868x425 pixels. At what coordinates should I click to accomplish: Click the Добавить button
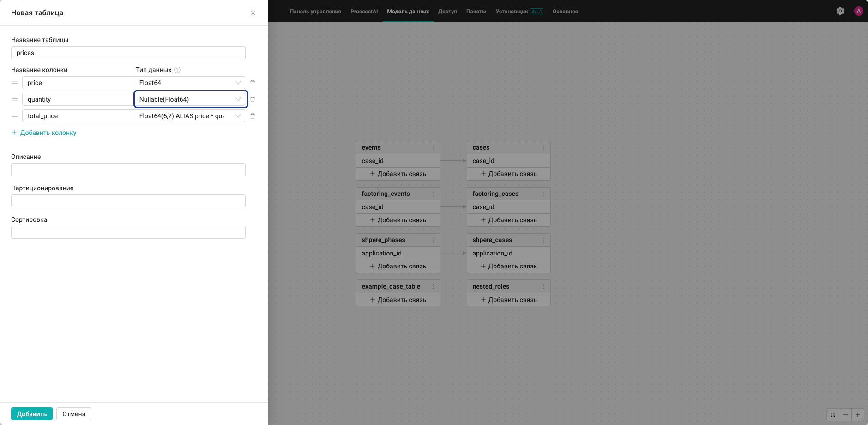[32, 414]
